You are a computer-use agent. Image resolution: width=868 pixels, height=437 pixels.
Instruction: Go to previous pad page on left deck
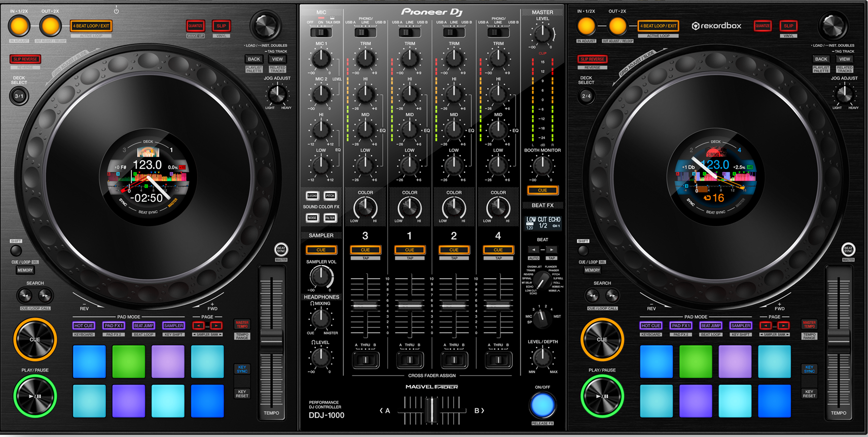click(x=199, y=325)
